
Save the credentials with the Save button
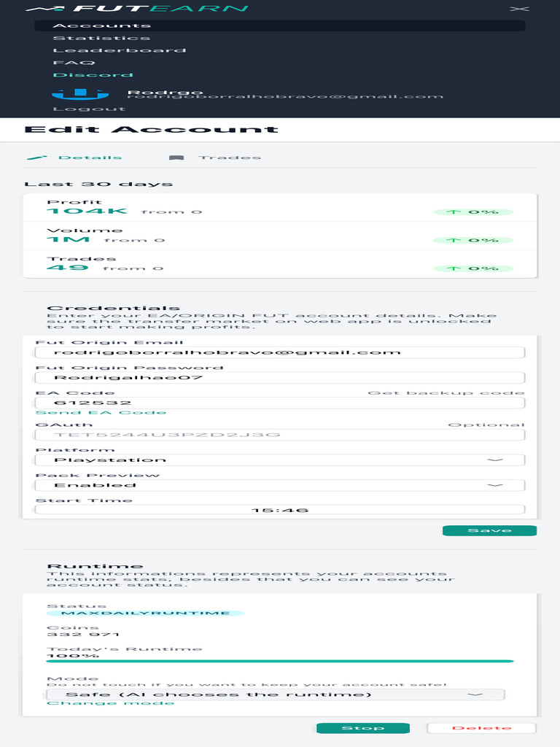(489, 531)
